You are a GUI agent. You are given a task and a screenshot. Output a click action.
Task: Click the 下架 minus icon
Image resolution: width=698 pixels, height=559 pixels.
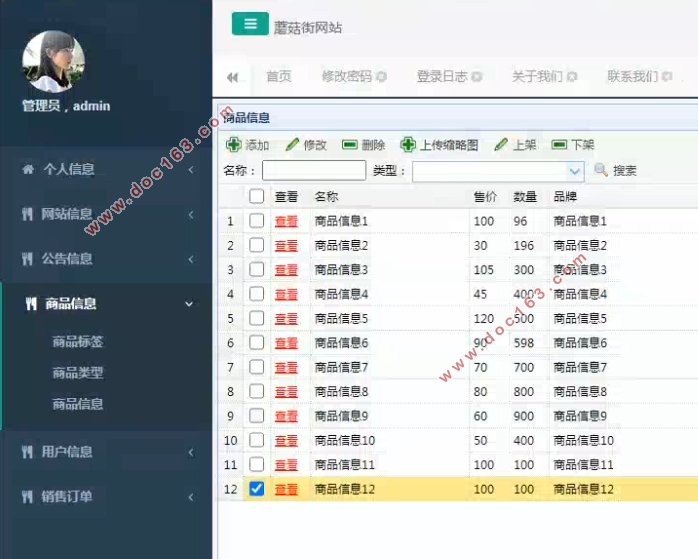point(559,145)
